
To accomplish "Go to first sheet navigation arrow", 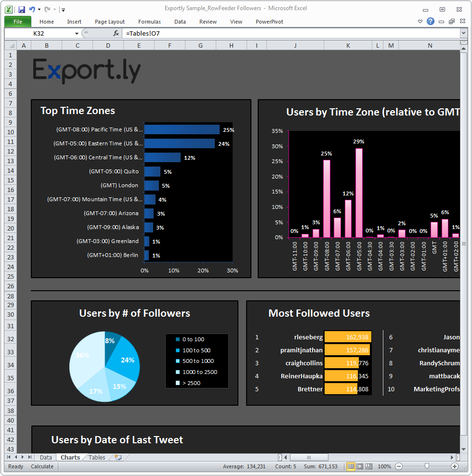I will pyautogui.click(x=9, y=457).
